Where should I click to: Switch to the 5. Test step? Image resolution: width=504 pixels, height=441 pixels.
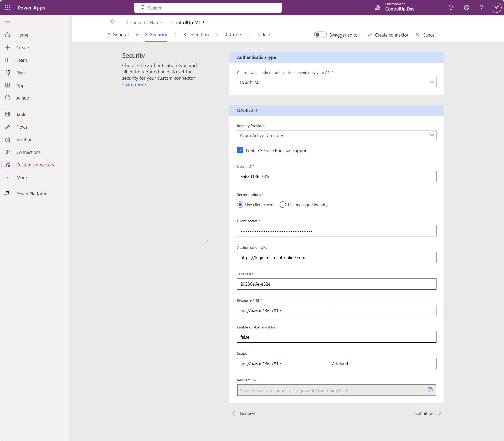click(x=264, y=35)
